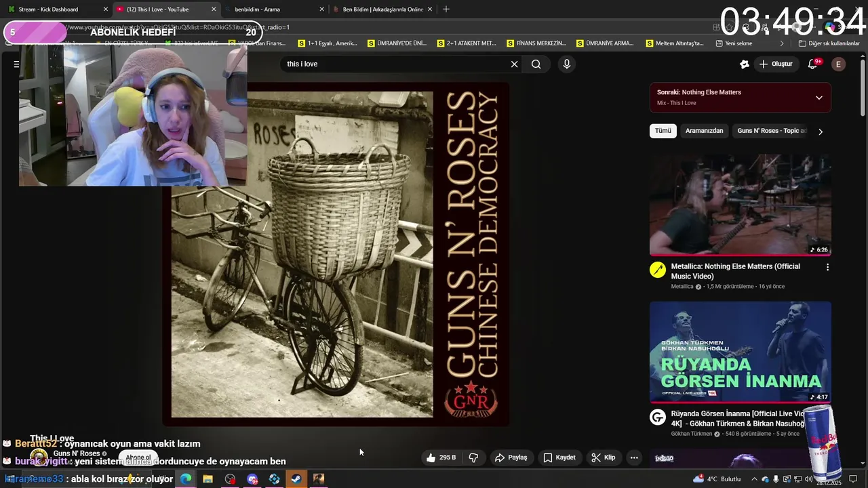Image resolution: width=868 pixels, height=488 pixels.
Task: Open FİNANS MERKEZİN... bookmark
Action: pos(536,43)
